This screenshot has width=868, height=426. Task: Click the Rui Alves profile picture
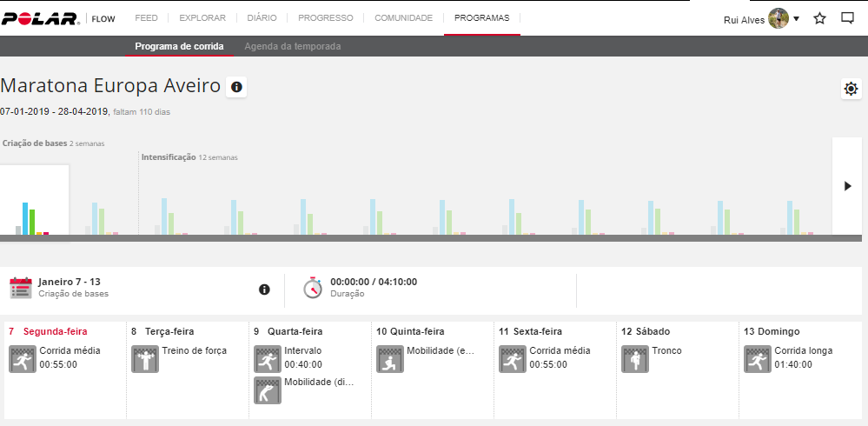(778, 18)
